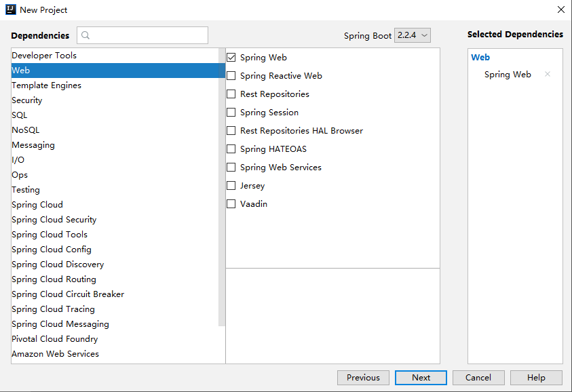Open Spring Cloud Discovery category

coord(115,264)
